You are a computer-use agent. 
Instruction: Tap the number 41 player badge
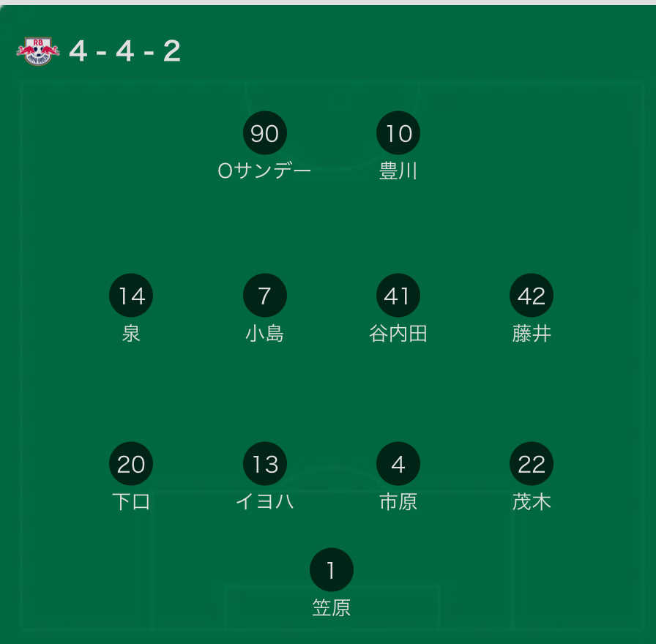[x=398, y=296]
